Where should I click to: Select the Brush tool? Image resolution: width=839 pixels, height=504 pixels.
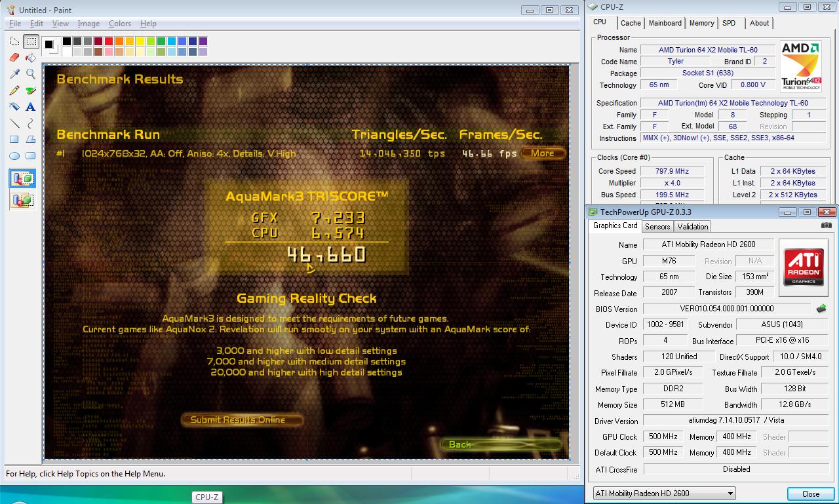click(x=31, y=90)
